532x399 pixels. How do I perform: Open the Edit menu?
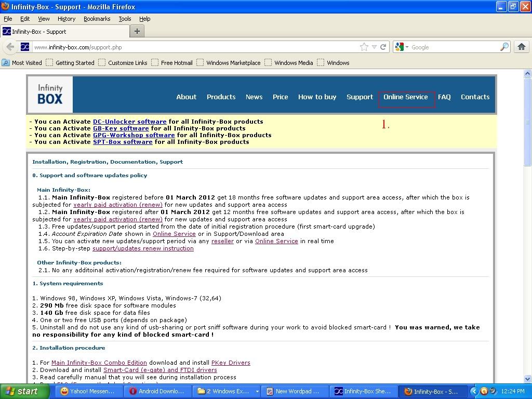[25, 19]
